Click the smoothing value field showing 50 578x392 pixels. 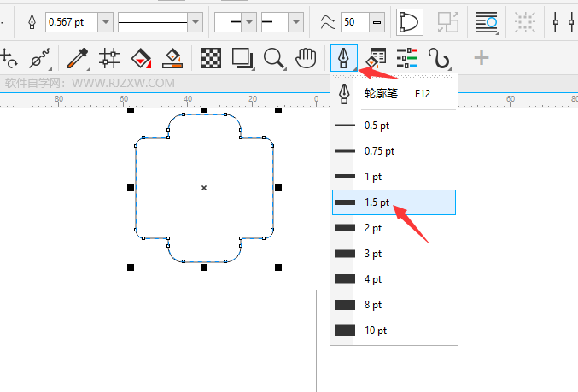click(x=355, y=22)
